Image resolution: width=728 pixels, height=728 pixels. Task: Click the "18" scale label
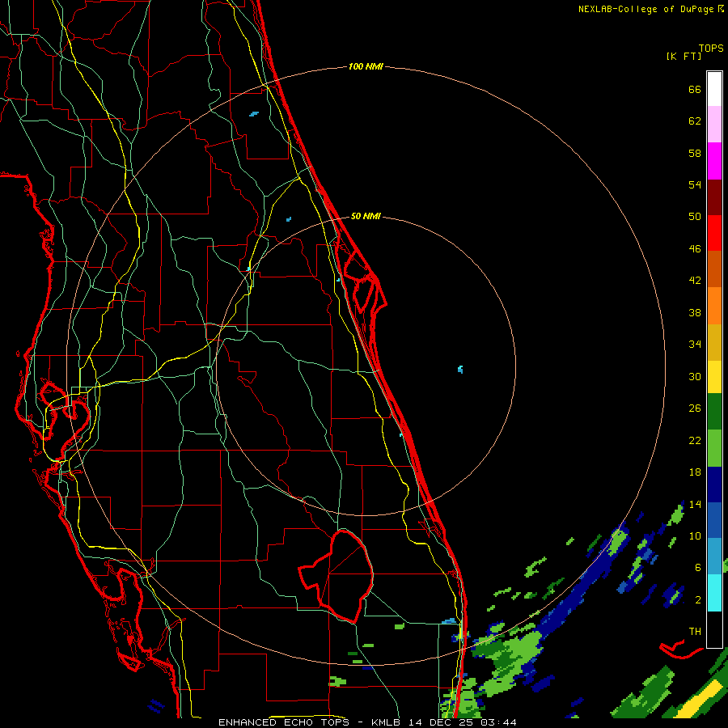pos(695,472)
